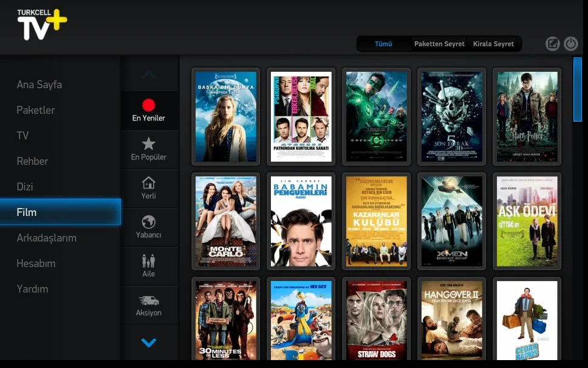Open the Son Durak 5 poster
588x368 pixels.
(452, 116)
